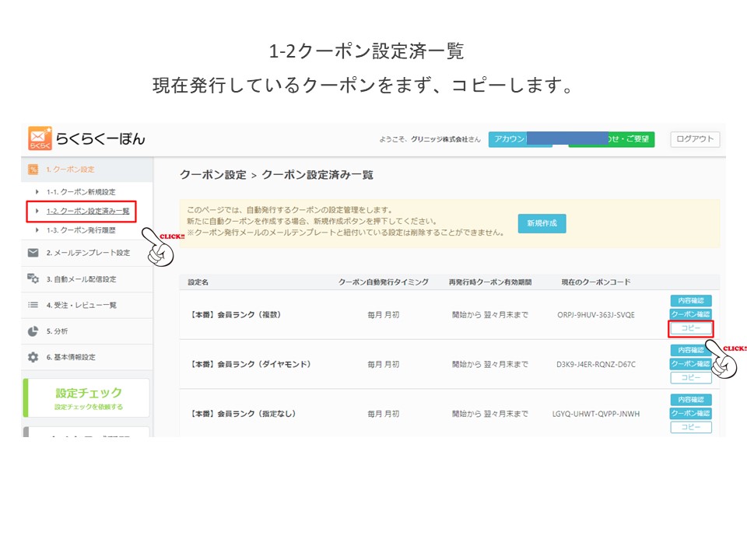Click the ログアウト button
The height and width of the screenshot is (560, 747).
(695, 139)
